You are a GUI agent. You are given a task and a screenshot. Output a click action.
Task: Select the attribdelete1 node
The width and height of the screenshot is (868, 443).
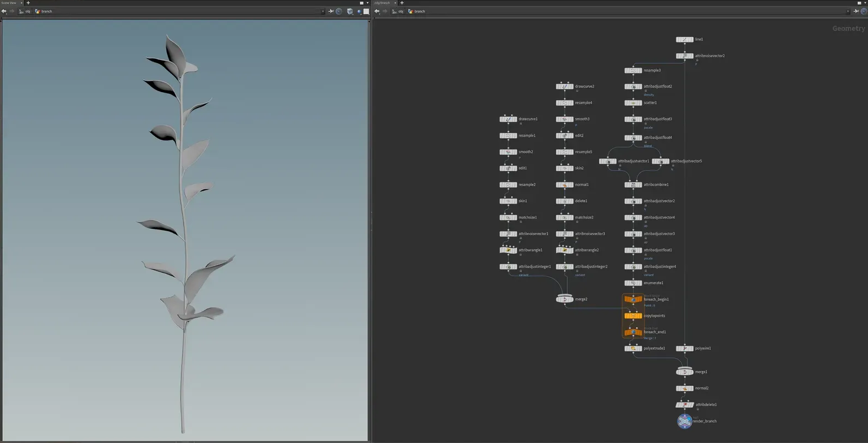684,405
